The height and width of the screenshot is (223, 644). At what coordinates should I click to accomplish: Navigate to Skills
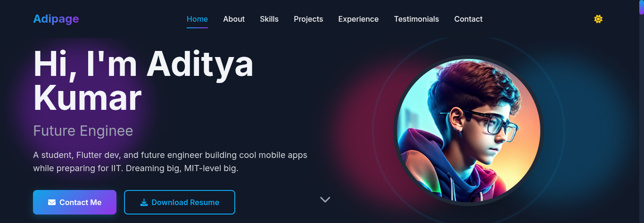coord(269,19)
